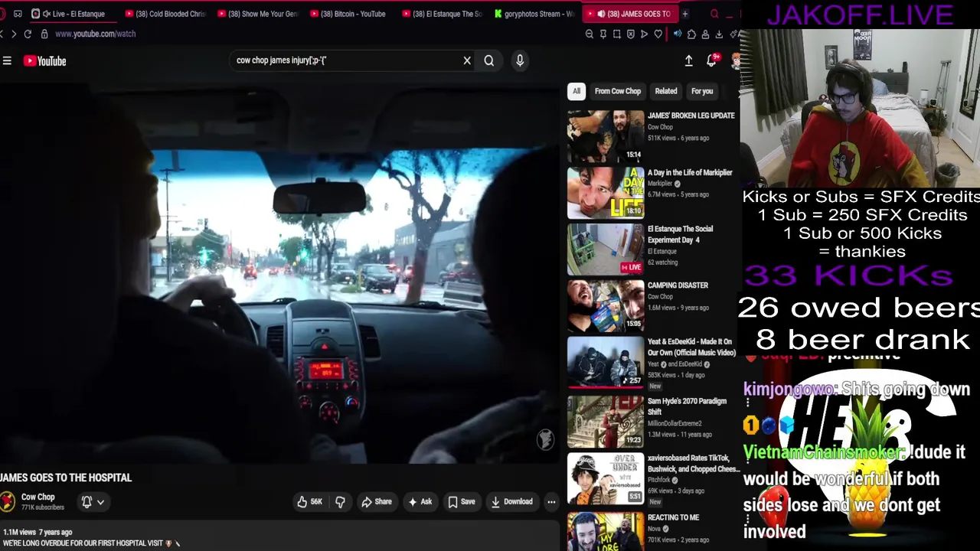Clear the search box with X
980x551 pixels.
(x=467, y=60)
